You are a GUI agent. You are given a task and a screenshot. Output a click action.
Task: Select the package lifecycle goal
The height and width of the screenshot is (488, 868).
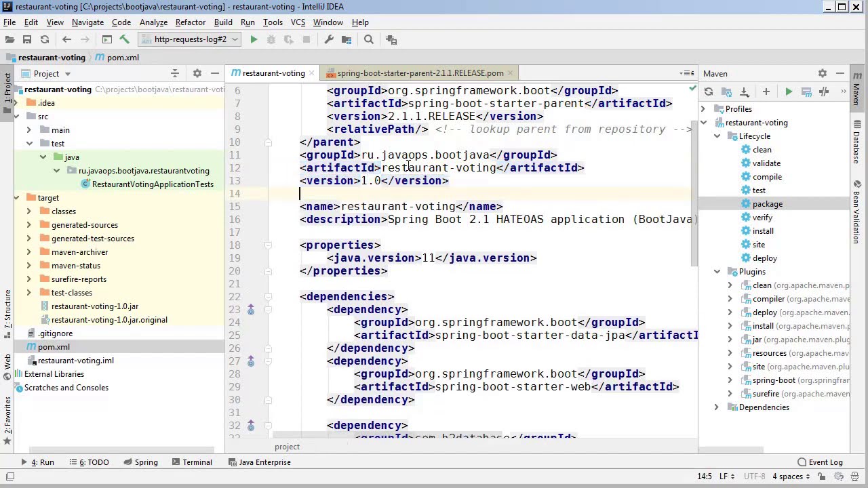tap(767, 204)
